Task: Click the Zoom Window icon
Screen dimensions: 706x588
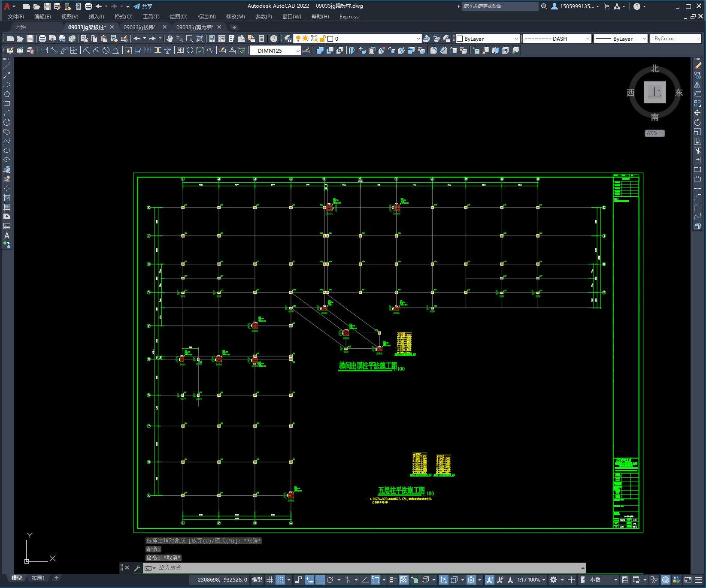Action: pos(190,39)
